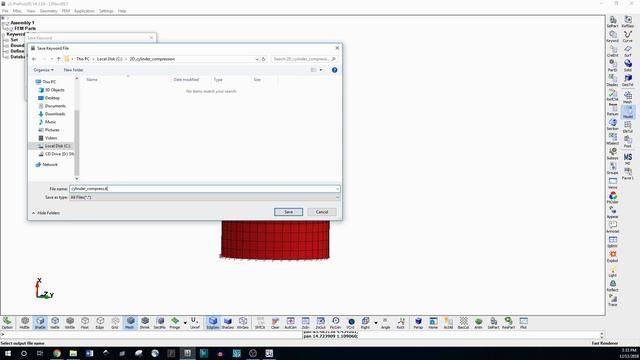The height and width of the screenshot is (360, 640).
Task: Open the File menu
Action: tap(5, 11)
